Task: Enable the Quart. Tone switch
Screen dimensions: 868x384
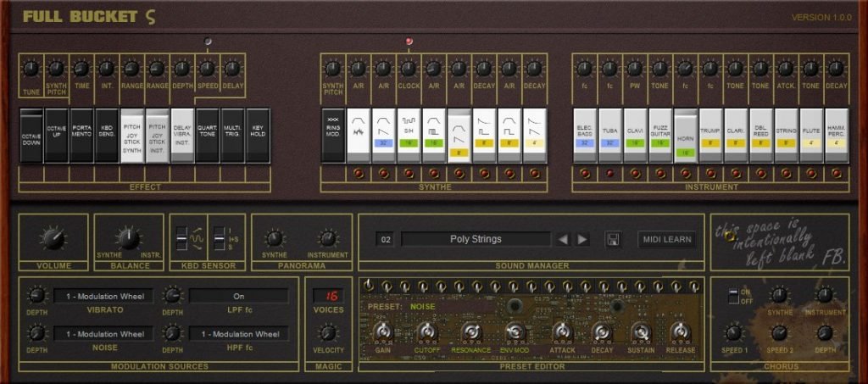Action: tap(207, 135)
